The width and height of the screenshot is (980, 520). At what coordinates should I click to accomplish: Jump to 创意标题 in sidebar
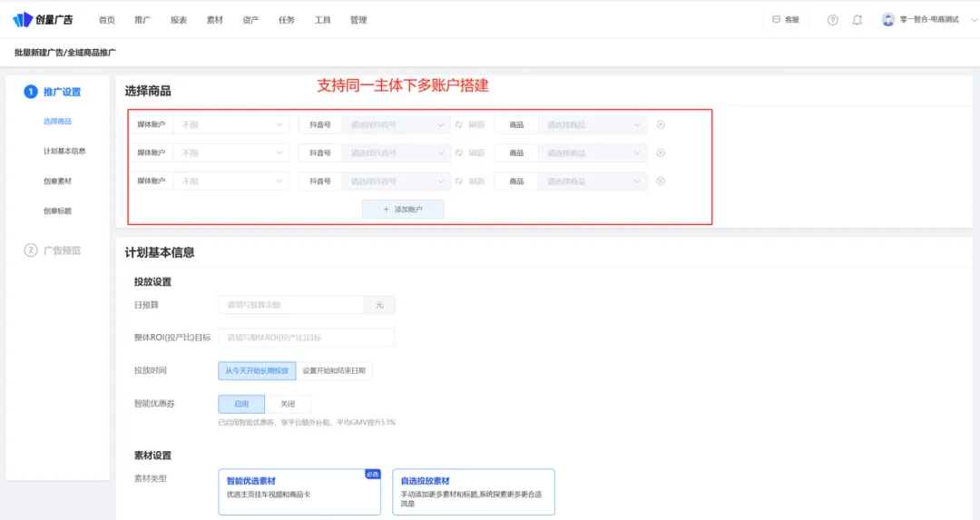[57, 211]
